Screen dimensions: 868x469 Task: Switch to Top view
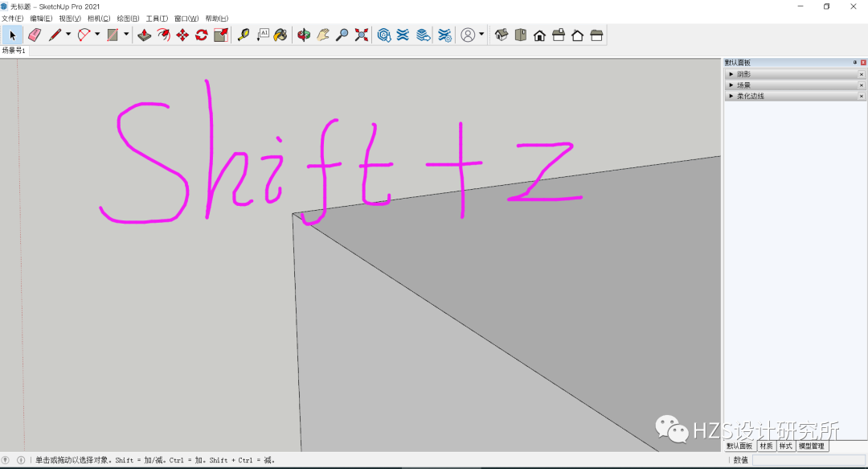pyautogui.click(x=520, y=35)
